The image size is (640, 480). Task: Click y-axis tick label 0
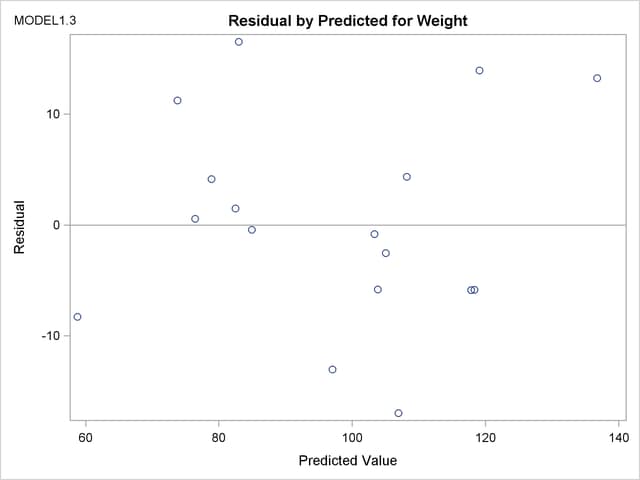(x=57, y=225)
